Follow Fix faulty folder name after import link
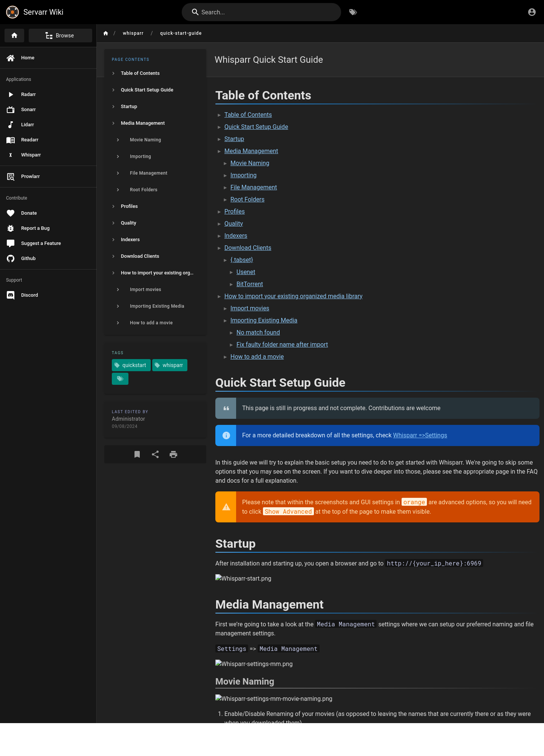The width and height of the screenshot is (544, 756). [282, 345]
